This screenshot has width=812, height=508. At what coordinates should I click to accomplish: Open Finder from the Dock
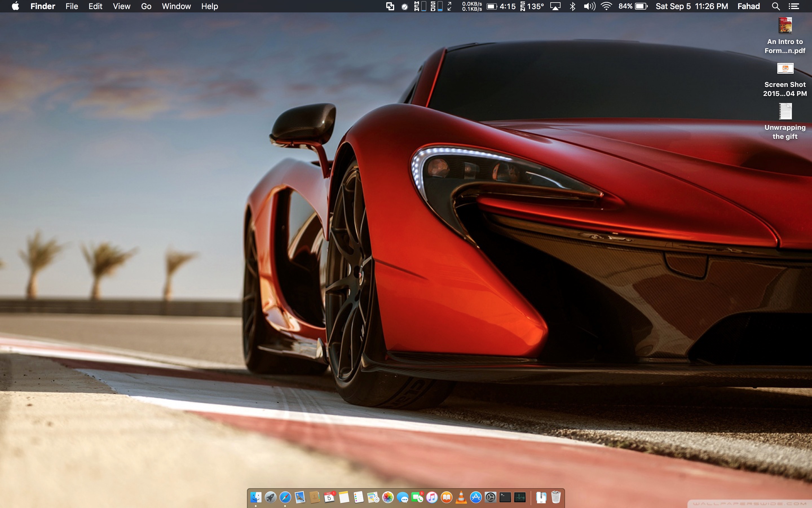click(256, 497)
